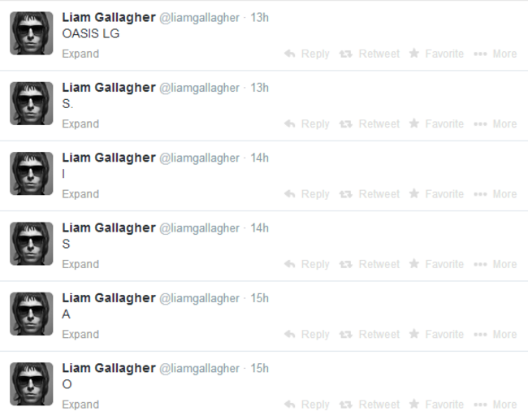Open @liamgallagher handle on 'O' tweet
The image size is (528, 420).
point(199,369)
